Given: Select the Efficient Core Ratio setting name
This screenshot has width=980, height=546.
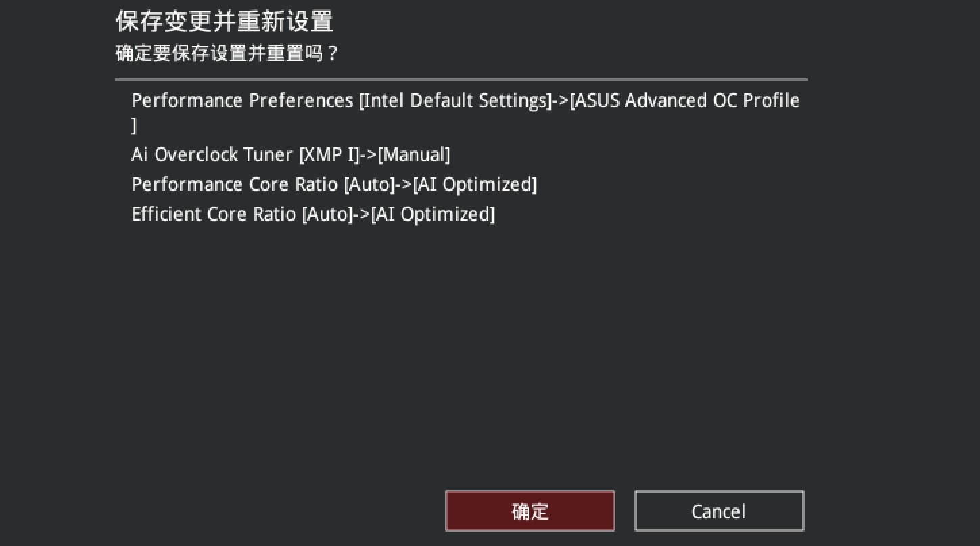Looking at the screenshot, I should (x=214, y=214).
